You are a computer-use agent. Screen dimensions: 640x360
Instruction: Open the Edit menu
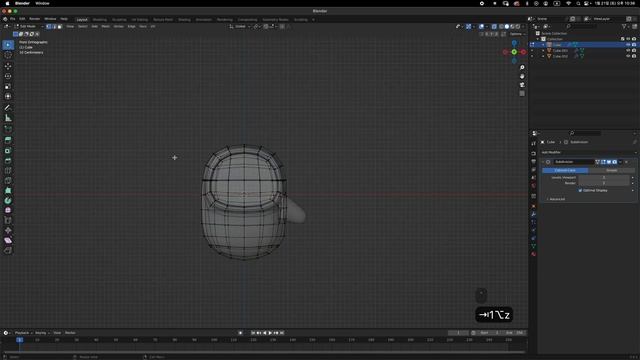pyautogui.click(x=22, y=19)
